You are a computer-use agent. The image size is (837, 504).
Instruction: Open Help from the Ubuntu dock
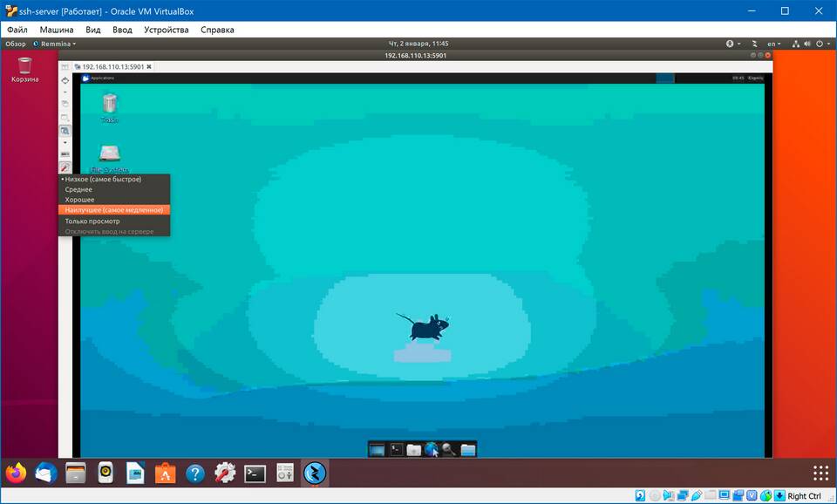tap(195, 473)
